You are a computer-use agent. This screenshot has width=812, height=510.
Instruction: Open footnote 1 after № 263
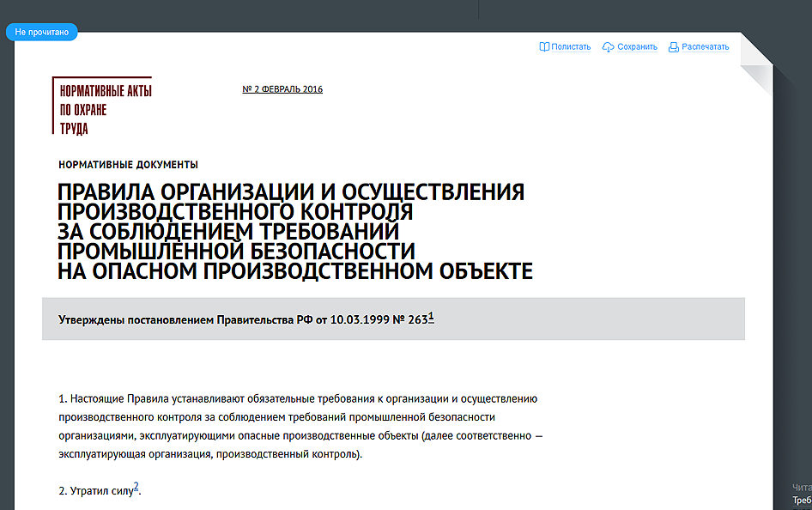point(431,316)
